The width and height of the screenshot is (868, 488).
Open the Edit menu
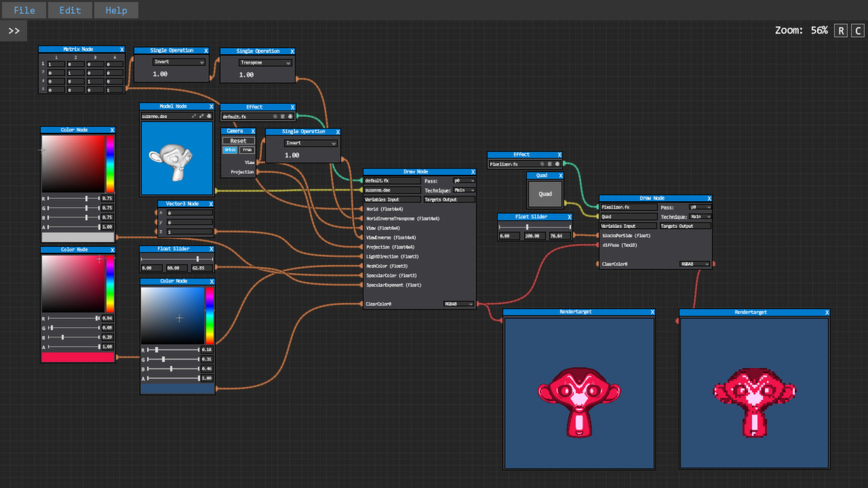[70, 9]
